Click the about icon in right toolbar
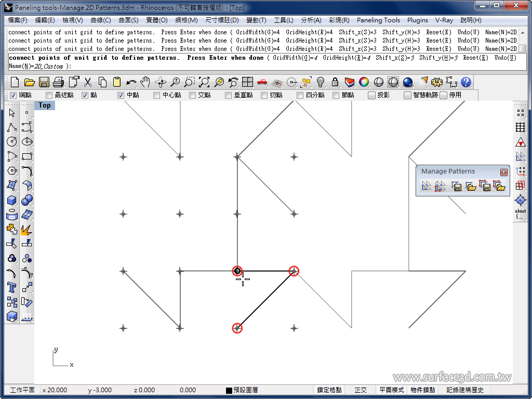The image size is (532, 399). pos(521,214)
